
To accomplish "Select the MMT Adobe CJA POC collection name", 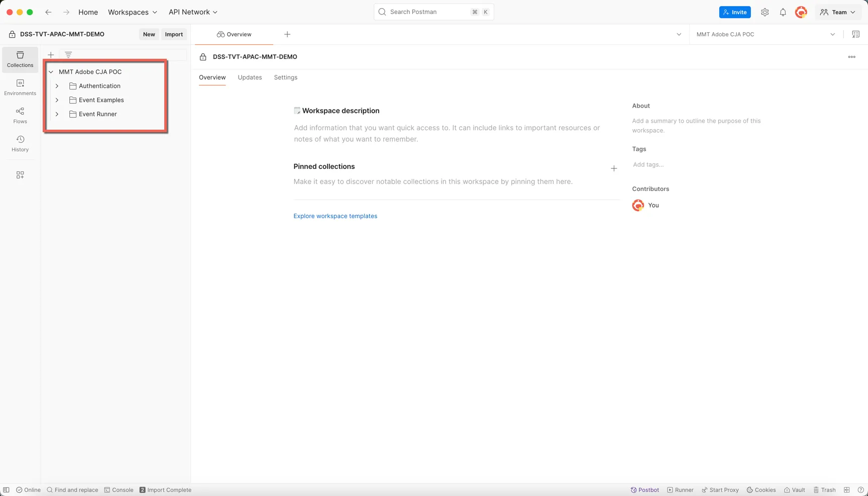I will click(x=90, y=72).
